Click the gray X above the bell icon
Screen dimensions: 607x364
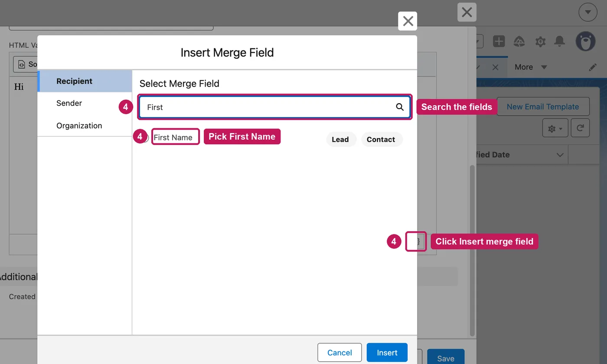[x=467, y=12]
